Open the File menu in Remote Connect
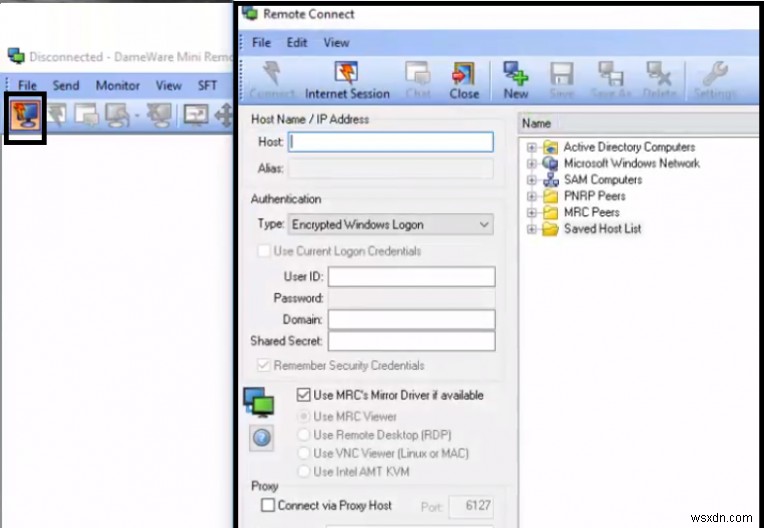The height and width of the screenshot is (528, 764). pos(261,43)
